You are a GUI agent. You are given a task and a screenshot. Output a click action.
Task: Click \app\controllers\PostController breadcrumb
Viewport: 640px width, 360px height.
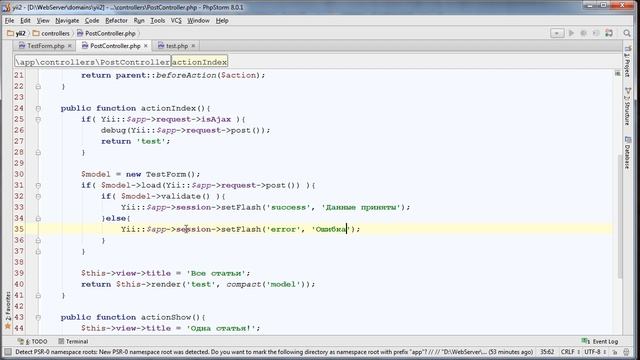click(x=93, y=62)
